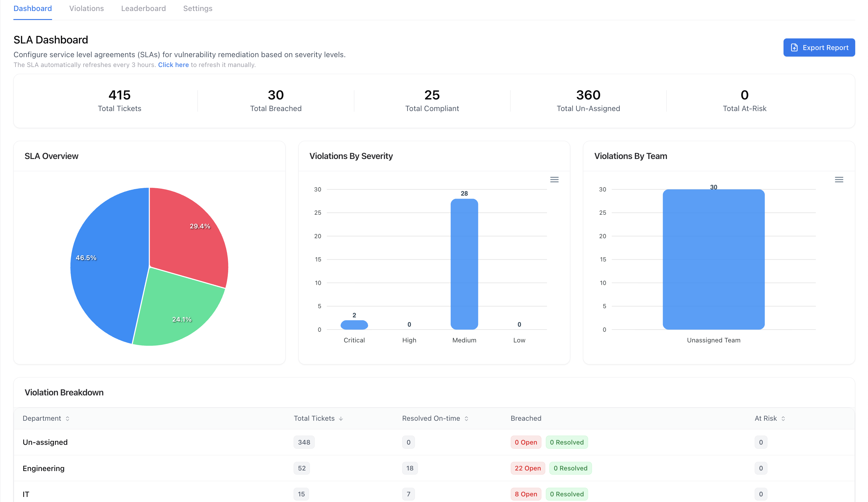Select the Dashboard tab

pyautogui.click(x=33, y=9)
